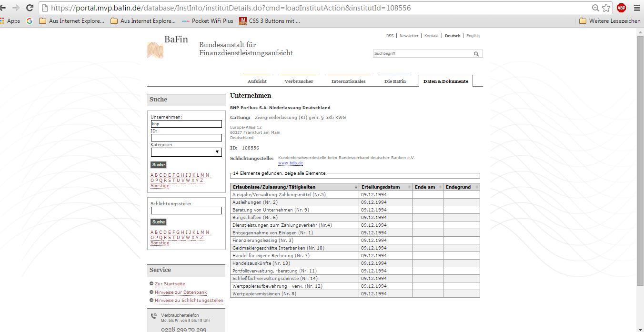Viewport: 644px width, 332px height.
Task: Go forward with the browser arrow
Action: point(16,8)
